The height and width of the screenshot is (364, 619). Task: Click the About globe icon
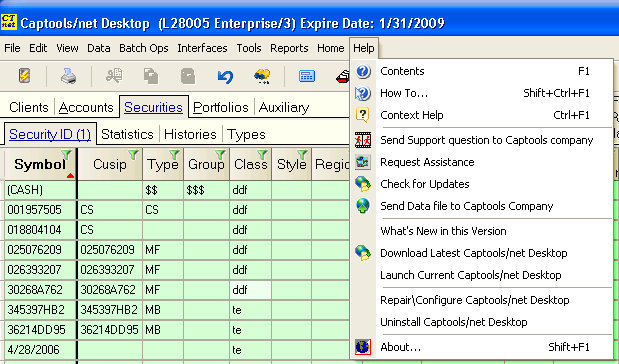(x=363, y=347)
